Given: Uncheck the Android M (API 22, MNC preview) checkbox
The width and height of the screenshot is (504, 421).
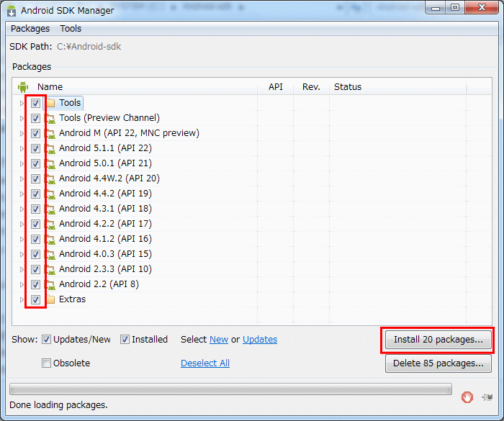Looking at the screenshot, I should 35,133.
